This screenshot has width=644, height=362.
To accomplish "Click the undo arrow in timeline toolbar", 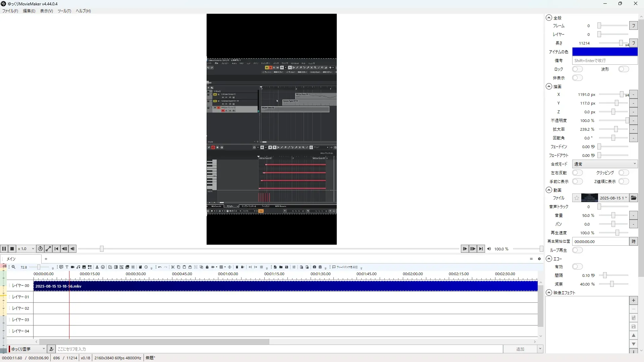I will tap(160, 267).
